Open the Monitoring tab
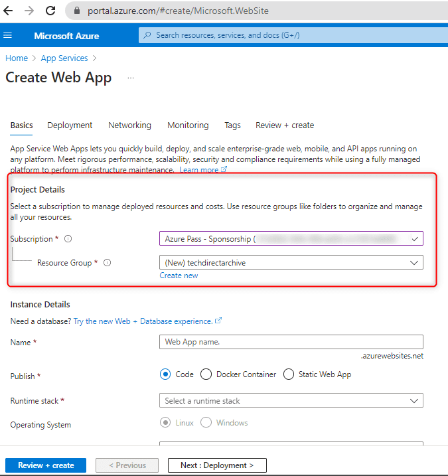Screen dimensions: 448x476 point(188,125)
